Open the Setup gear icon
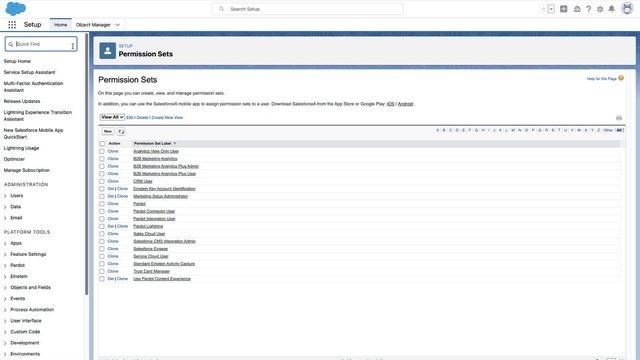The height and width of the screenshot is (360, 640). (x=600, y=9)
